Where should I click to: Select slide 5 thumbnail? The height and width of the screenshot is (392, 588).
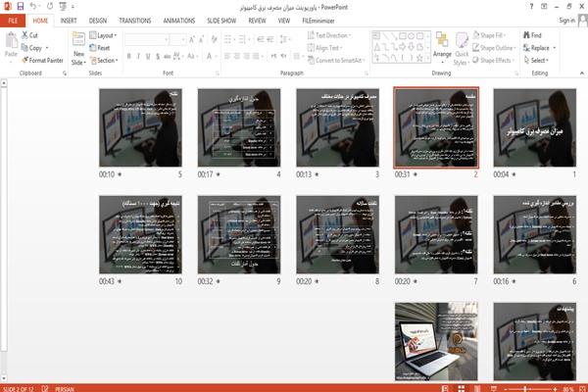click(x=140, y=127)
